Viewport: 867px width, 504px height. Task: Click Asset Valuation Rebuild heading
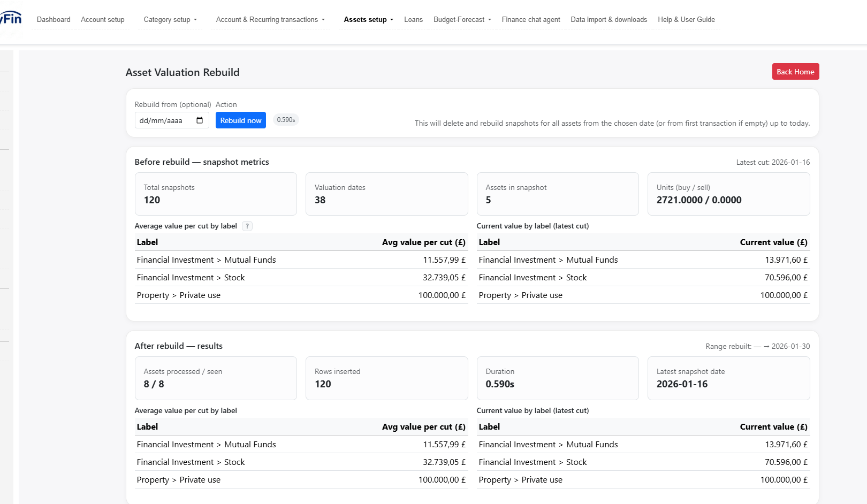pos(182,72)
